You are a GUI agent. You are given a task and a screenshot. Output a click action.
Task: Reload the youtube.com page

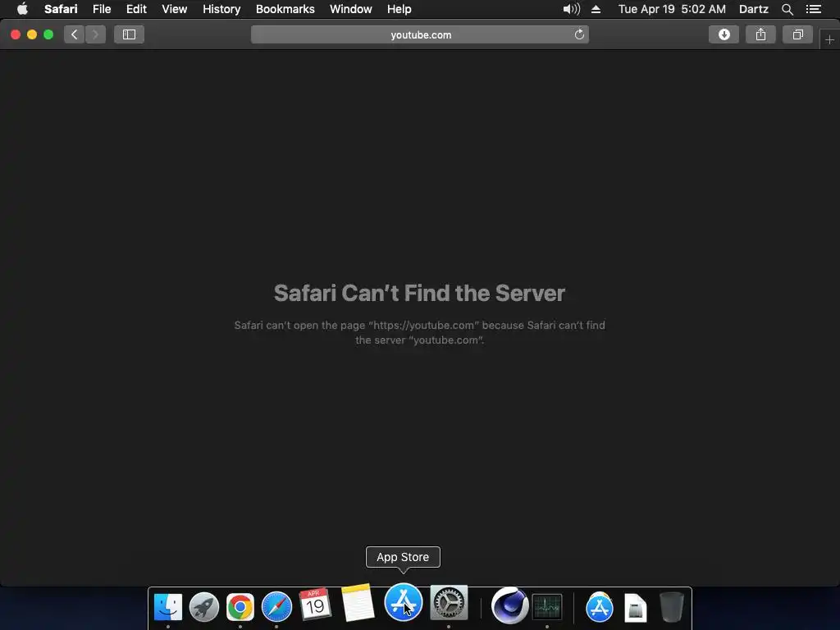[x=579, y=34]
